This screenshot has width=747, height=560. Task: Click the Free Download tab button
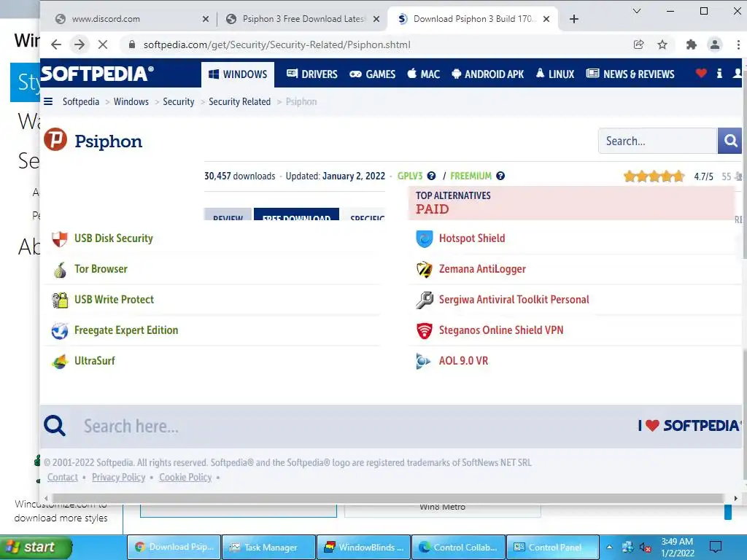(296, 214)
